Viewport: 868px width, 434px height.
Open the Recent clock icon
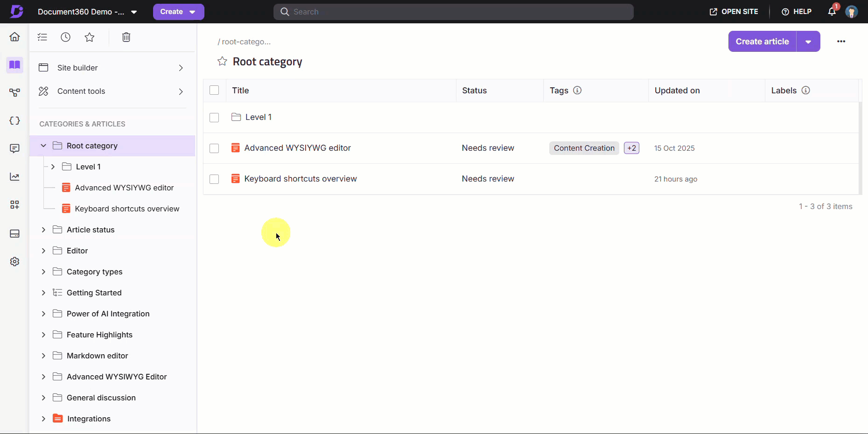pos(66,37)
